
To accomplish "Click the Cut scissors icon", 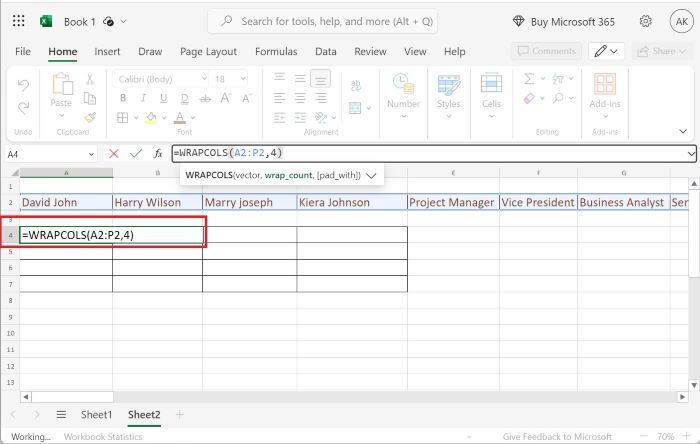I will [90, 79].
